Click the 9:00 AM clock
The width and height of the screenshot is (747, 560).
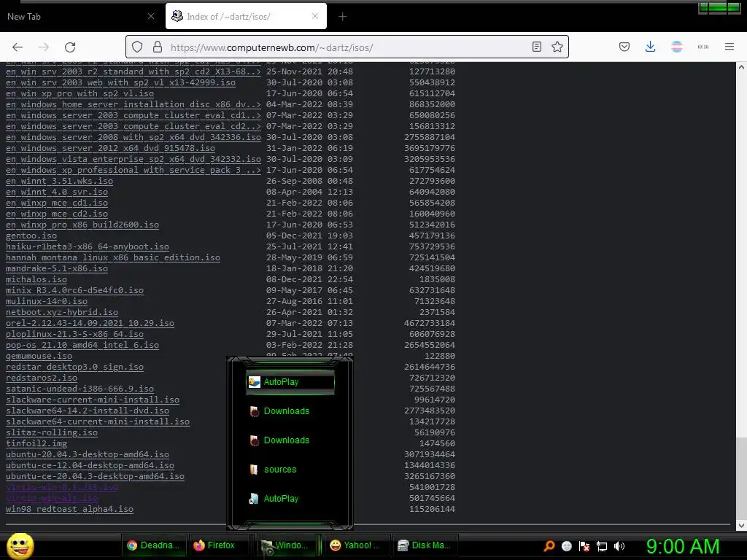click(x=683, y=546)
